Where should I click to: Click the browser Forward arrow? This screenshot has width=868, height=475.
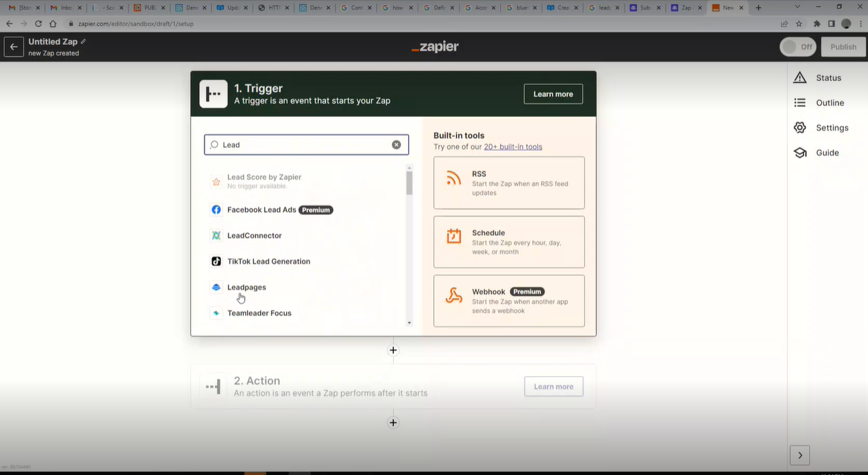click(x=23, y=24)
